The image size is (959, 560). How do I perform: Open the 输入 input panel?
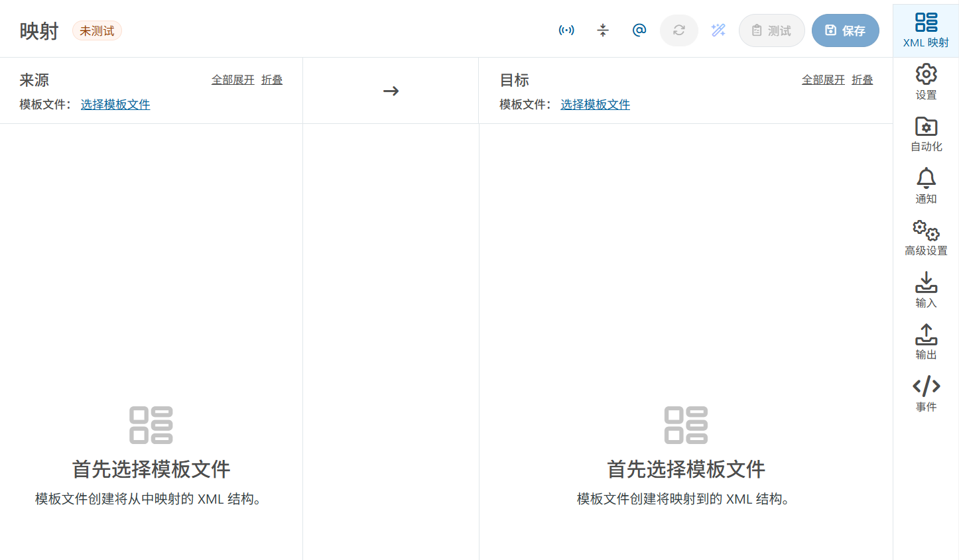(926, 290)
